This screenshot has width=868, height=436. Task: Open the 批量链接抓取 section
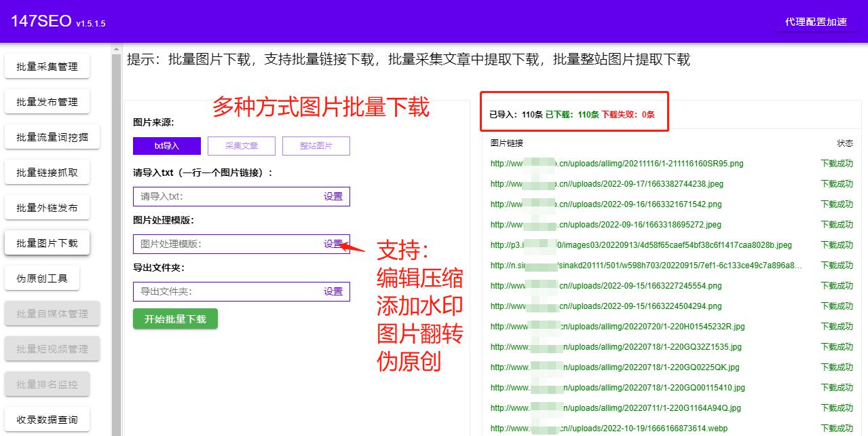(47, 172)
